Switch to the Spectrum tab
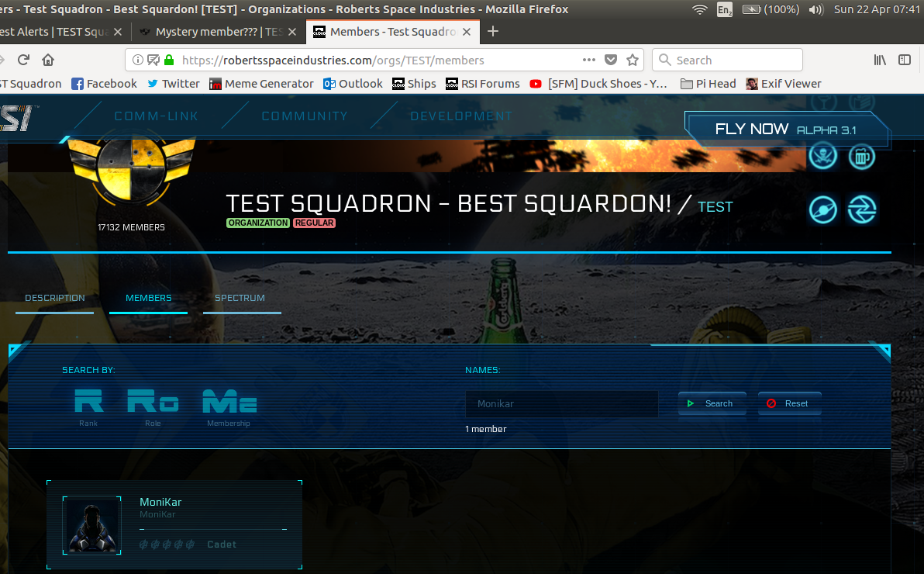The height and width of the screenshot is (574, 924). [x=240, y=299]
